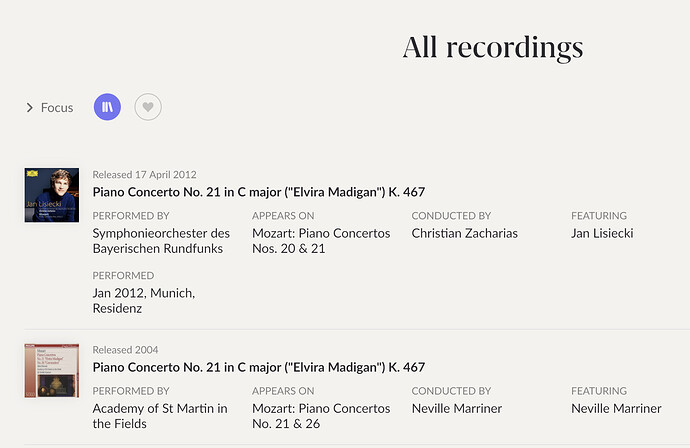
Task: Open the 2004 Piano Concerto No. 21 recording
Action: coord(259,367)
